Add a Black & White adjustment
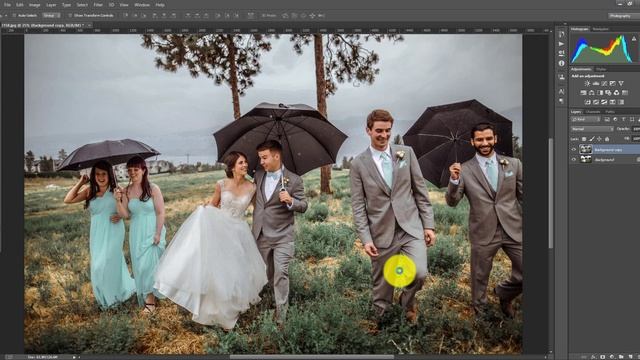 [x=600, y=93]
